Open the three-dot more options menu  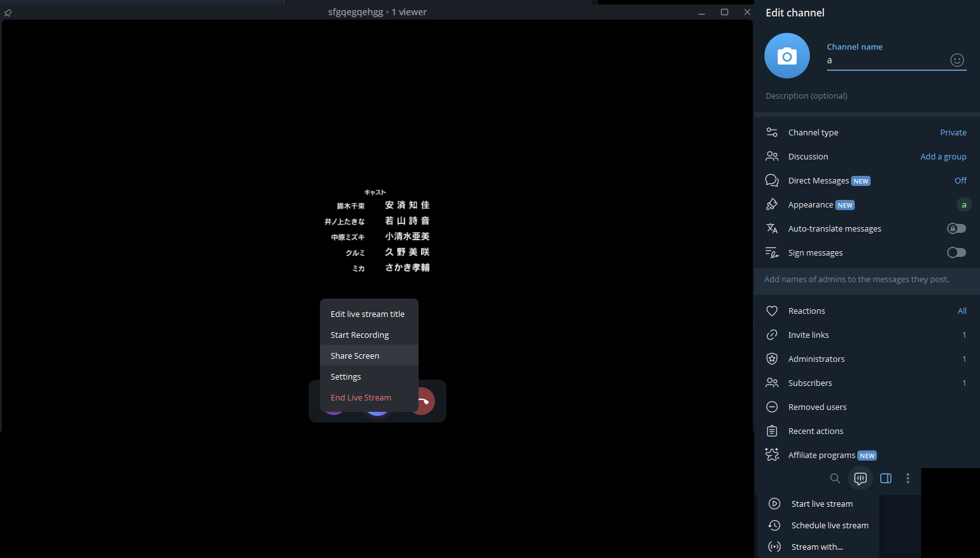tap(908, 478)
